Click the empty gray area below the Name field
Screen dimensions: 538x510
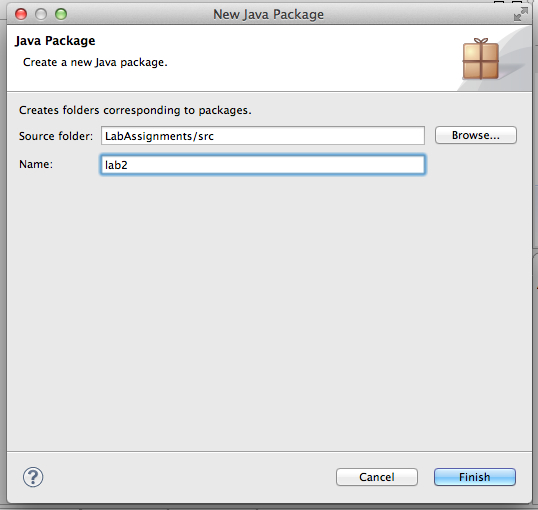(269, 309)
